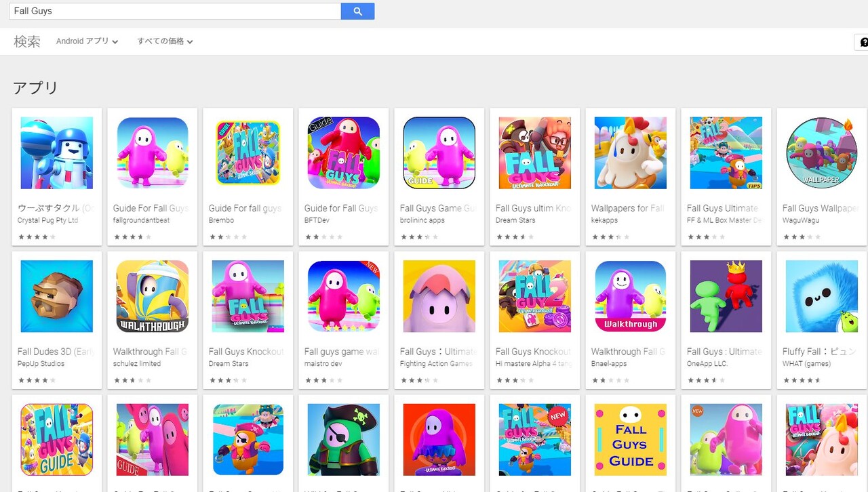Open the ウーぷすタクル app title link
Viewport: 868px width, 492px height.
coord(57,208)
